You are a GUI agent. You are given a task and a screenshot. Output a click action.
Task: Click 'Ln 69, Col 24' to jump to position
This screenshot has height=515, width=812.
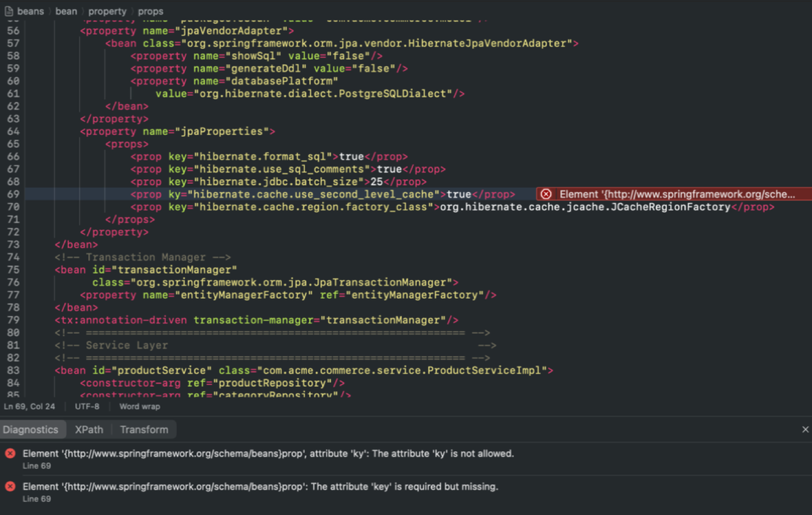(x=30, y=406)
